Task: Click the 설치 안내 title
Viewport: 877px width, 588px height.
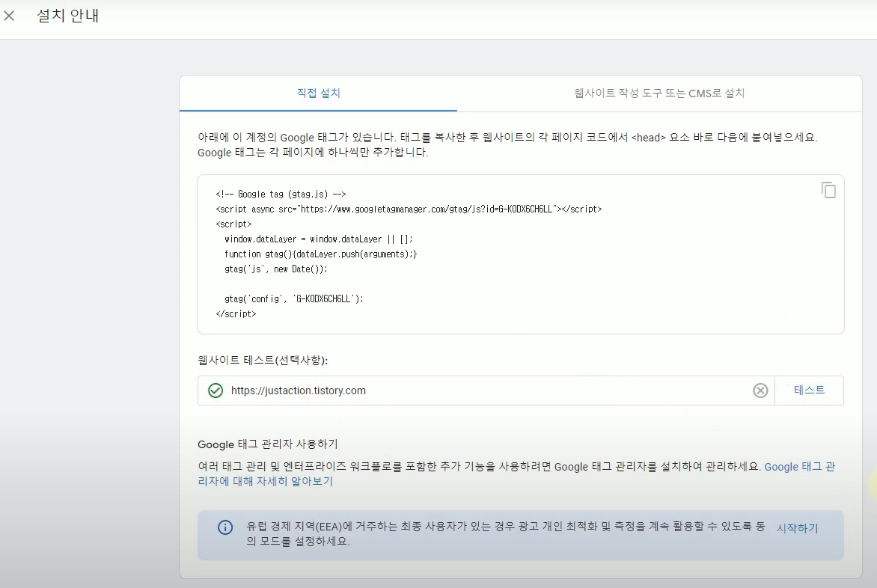Action: coord(67,16)
